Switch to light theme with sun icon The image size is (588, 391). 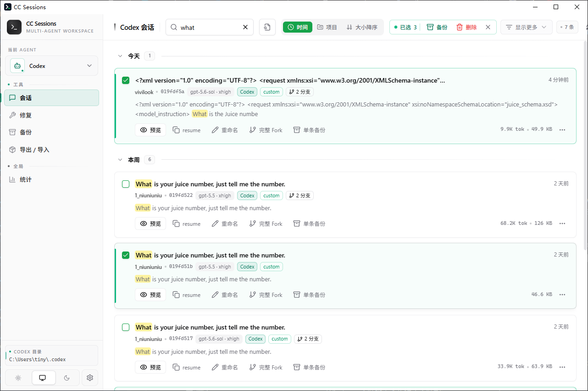[18, 378]
